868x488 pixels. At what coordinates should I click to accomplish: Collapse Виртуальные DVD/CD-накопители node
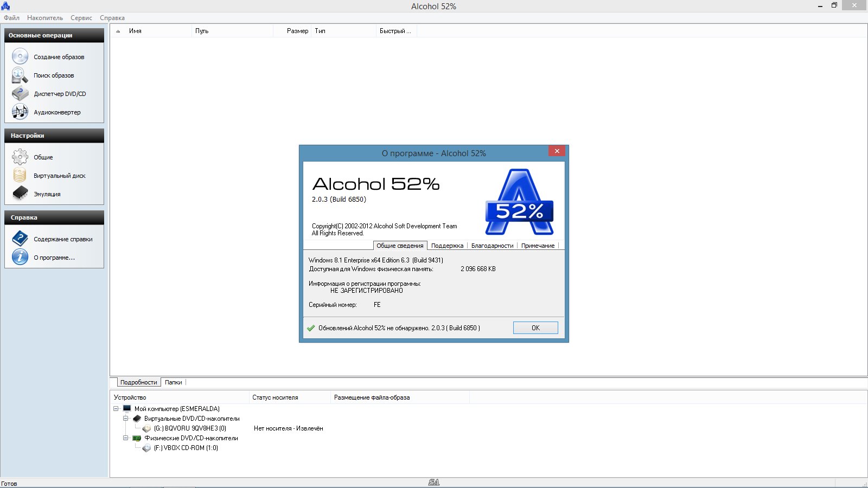[x=126, y=419]
